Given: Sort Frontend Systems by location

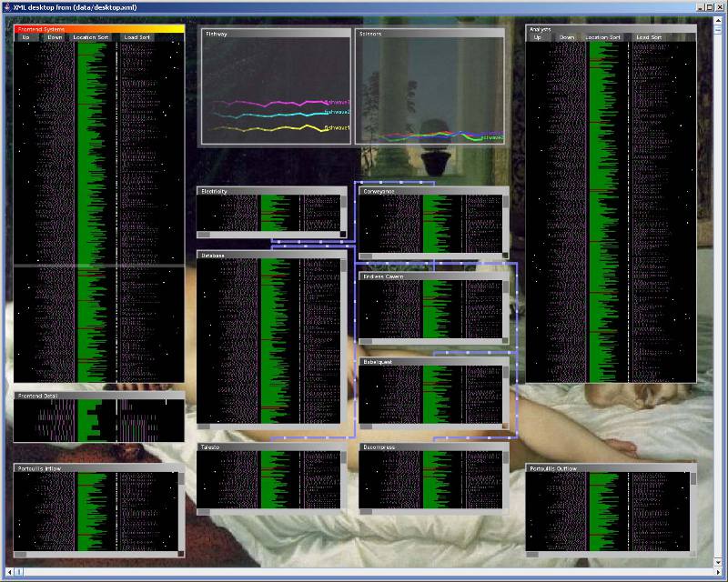Looking at the screenshot, I should pos(90,37).
